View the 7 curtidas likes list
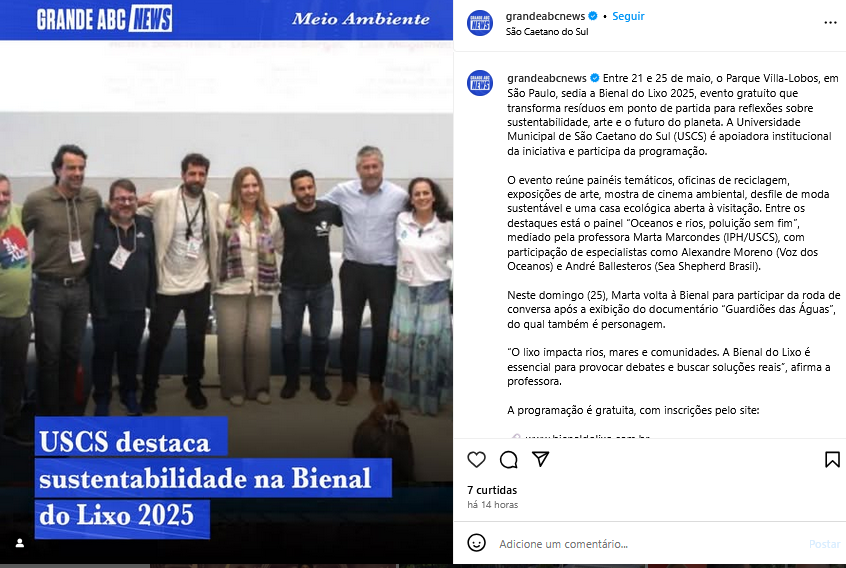 click(x=492, y=490)
